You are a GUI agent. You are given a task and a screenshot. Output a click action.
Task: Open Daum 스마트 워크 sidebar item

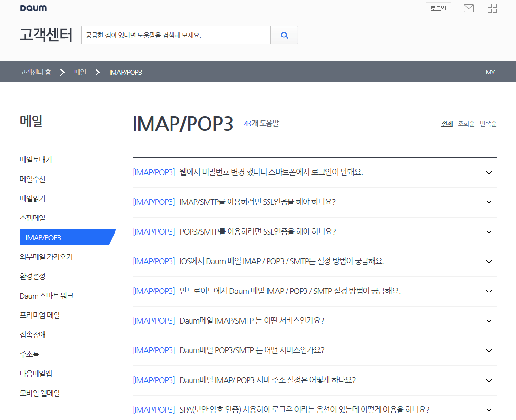tap(47, 296)
